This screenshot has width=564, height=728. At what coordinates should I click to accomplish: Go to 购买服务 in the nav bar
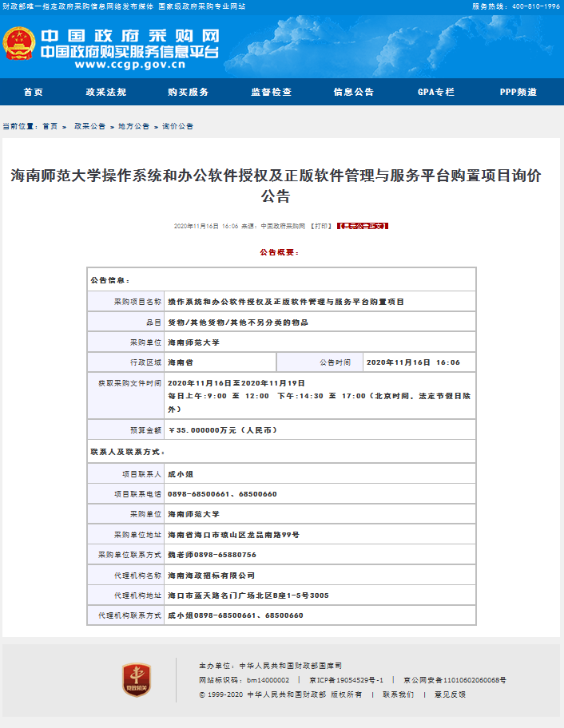(x=189, y=92)
